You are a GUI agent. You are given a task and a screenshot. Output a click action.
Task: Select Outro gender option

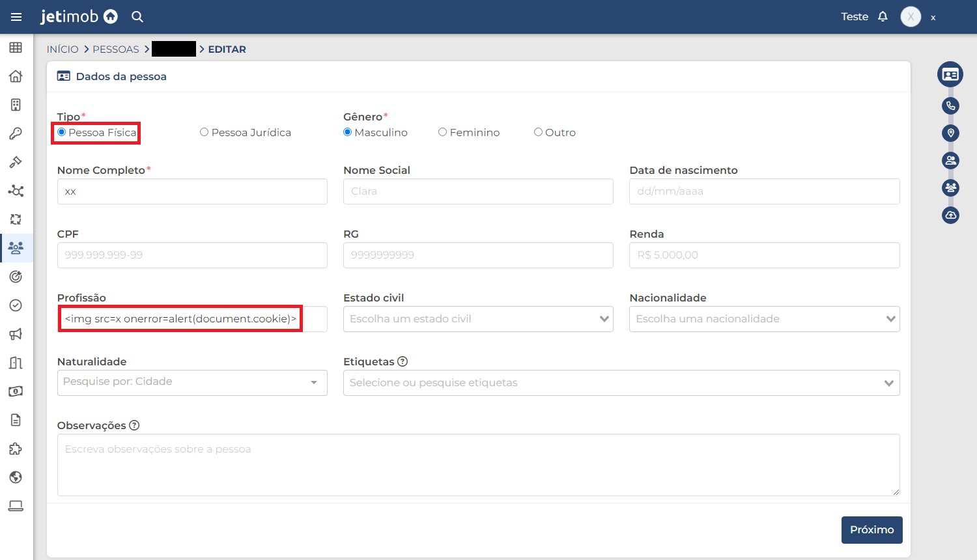tap(538, 132)
